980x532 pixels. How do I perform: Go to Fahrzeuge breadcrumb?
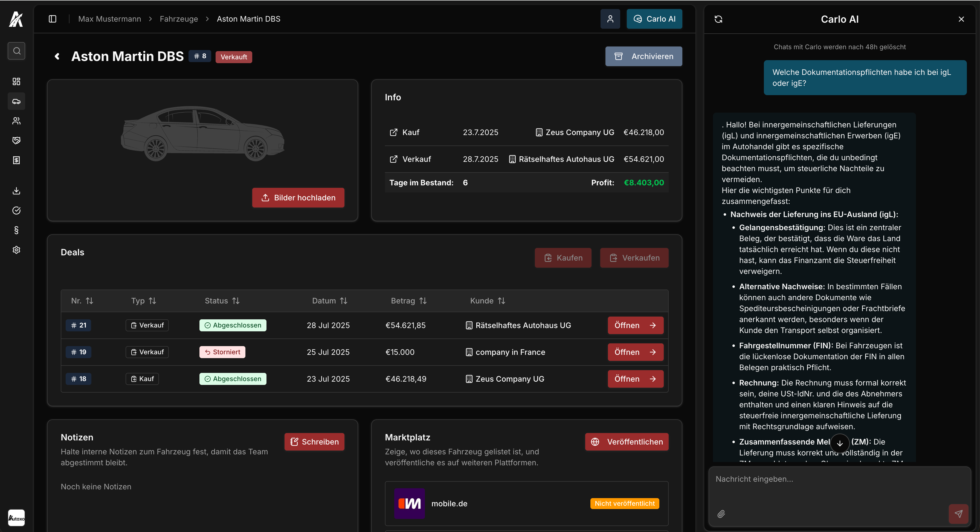(x=179, y=19)
